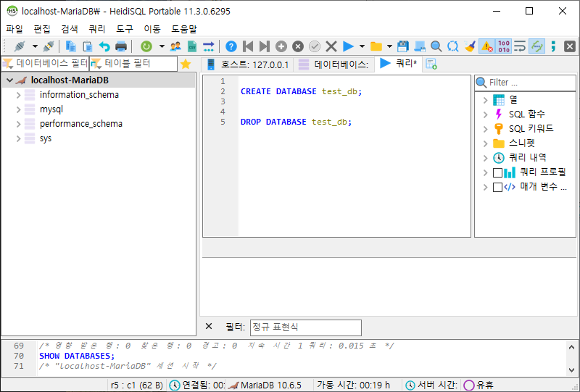Close the filter bar with X

[x=209, y=326]
